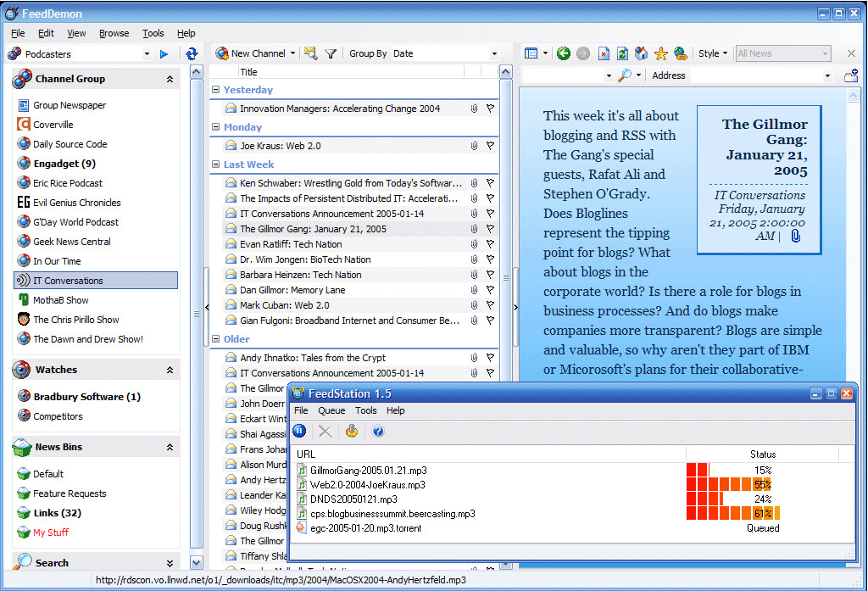Click the stop loading page icon
Screen dimensions: 868x591
(x=604, y=53)
